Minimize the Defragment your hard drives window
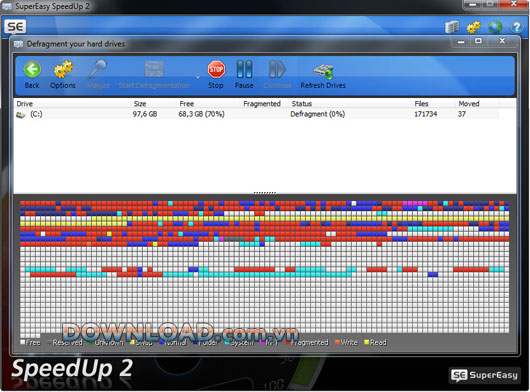 tap(461, 42)
